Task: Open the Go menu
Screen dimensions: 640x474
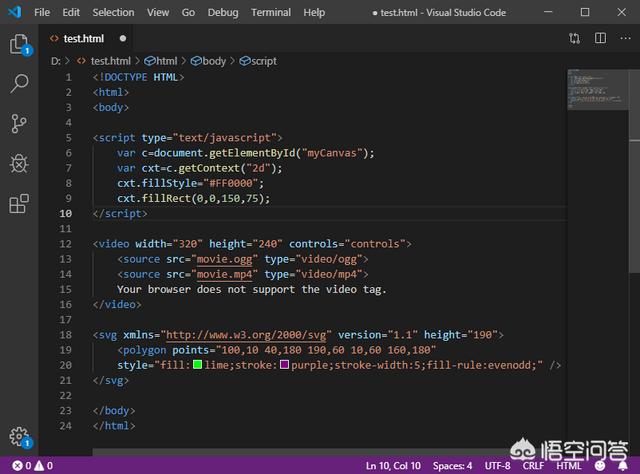Action: pyautogui.click(x=188, y=12)
